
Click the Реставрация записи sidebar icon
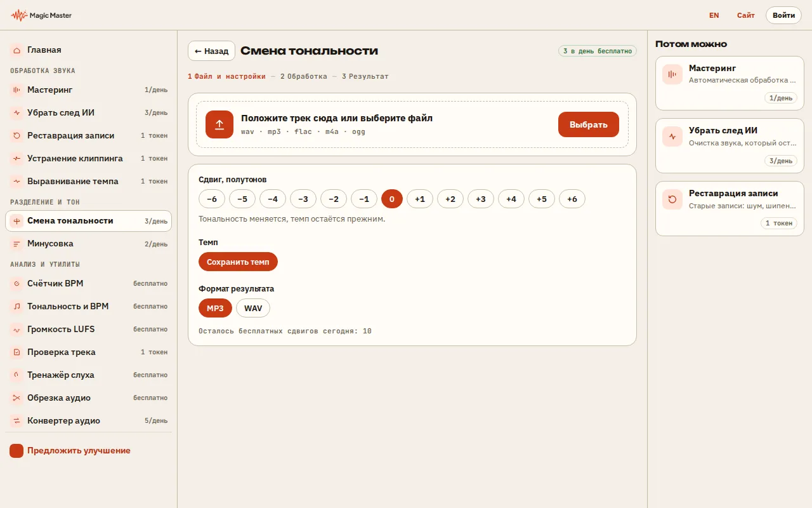pos(16,136)
